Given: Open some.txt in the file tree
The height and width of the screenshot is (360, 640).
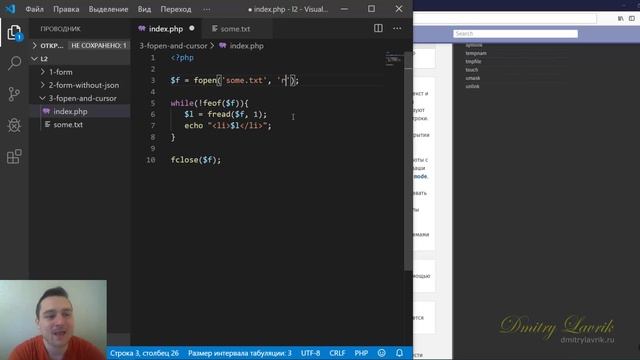Looking at the screenshot, I should click(68, 124).
